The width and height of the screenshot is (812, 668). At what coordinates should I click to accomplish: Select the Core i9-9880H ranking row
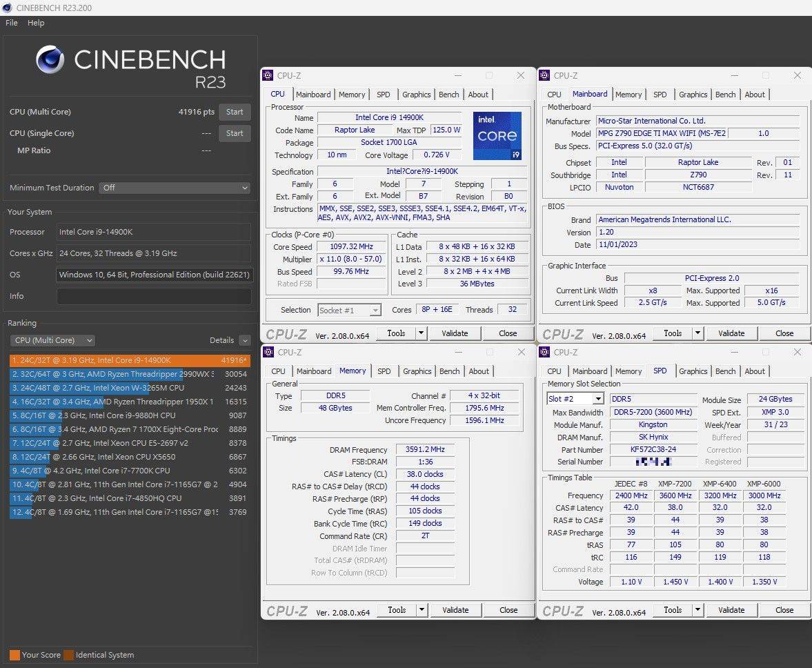point(130,415)
